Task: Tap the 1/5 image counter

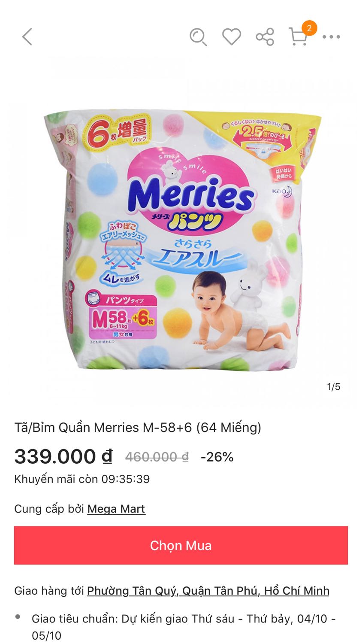Action: click(x=334, y=387)
